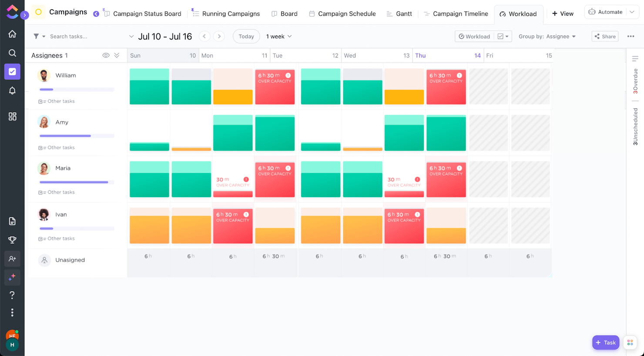Click the Today button
Screen dimensions: 644x356
click(246, 37)
